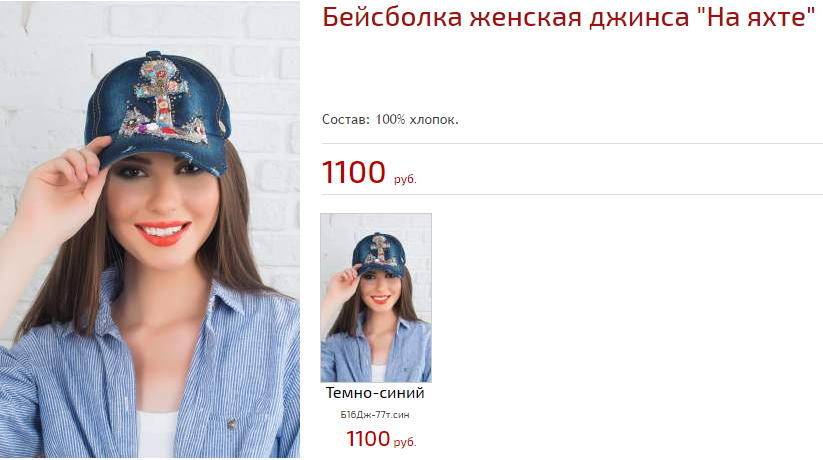The image size is (823, 460).
Task: Click the word женская in the title
Action: pos(525,19)
